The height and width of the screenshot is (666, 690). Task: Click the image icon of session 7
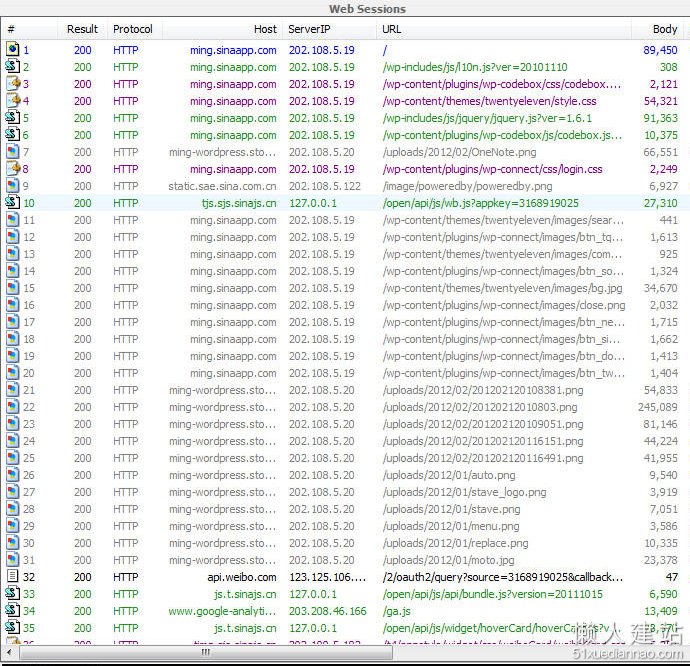pyautogui.click(x=13, y=152)
